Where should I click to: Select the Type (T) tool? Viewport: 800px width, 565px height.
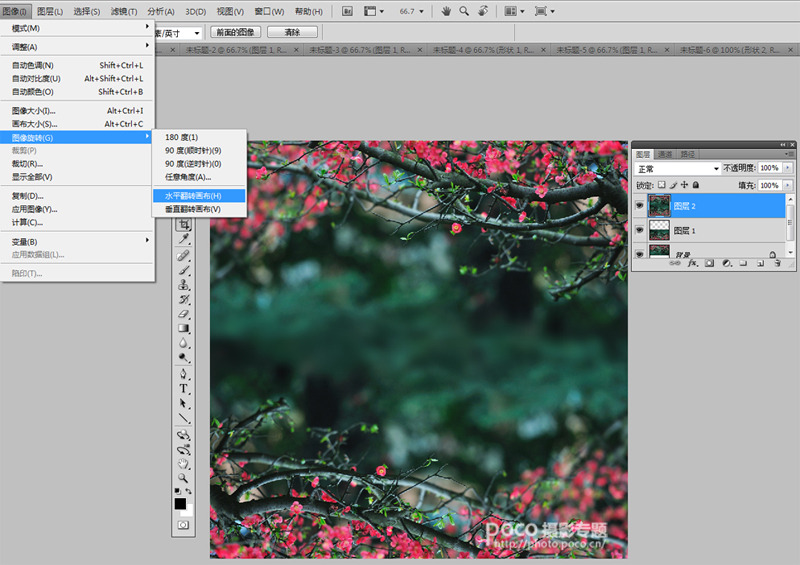tap(184, 389)
